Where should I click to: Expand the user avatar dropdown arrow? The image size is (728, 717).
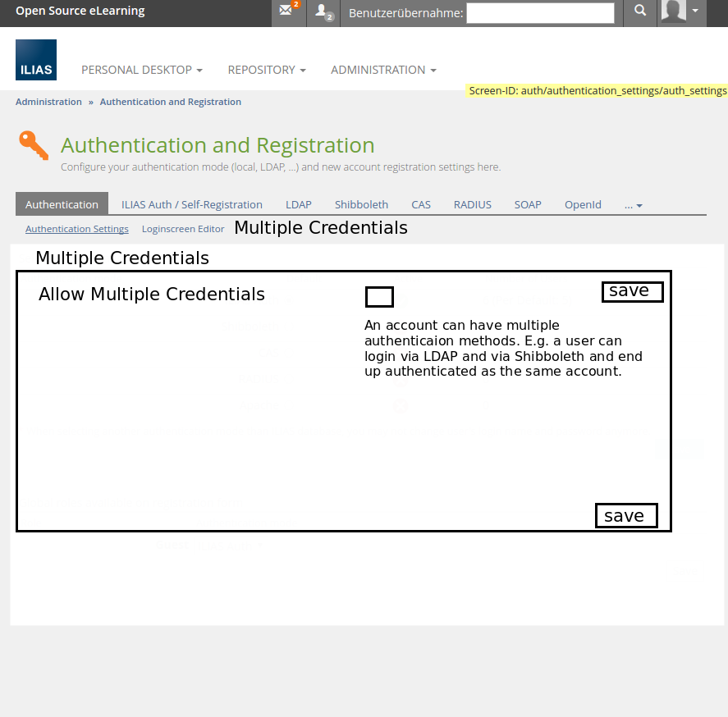(695, 10)
